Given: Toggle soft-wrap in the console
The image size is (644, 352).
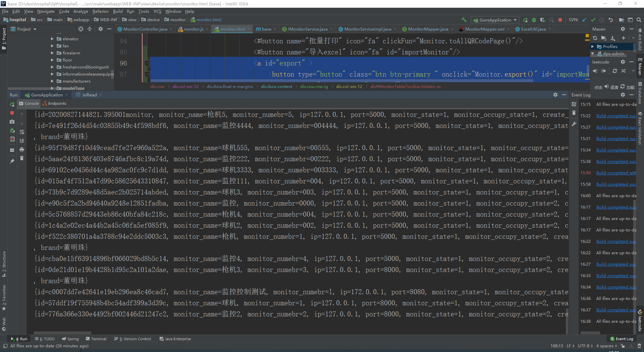Looking at the screenshot, I should (22, 132).
